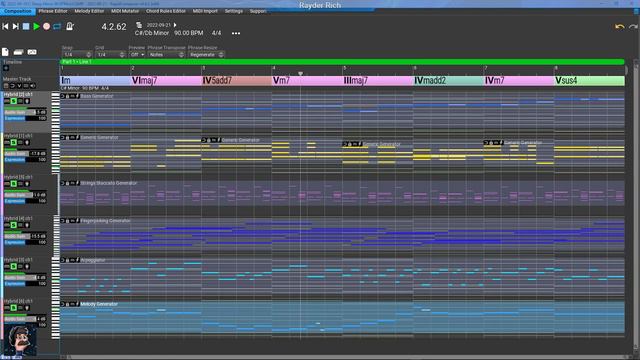The image size is (640, 360).
Task: Click the loop icon on Arpeggiator phrase
Action: coord(63,260)
